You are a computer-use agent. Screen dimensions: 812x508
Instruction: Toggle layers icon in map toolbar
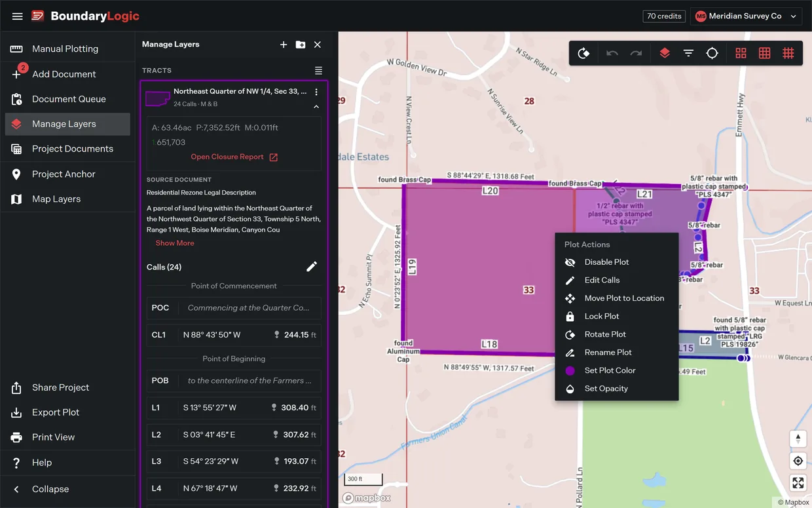[x=665, y=53]
